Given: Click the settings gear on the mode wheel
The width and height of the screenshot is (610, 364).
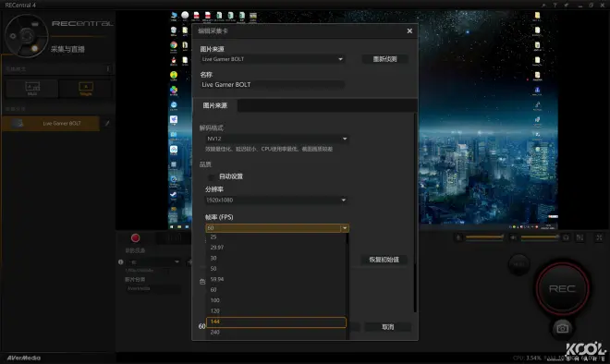Looking at the screenshot, I should [x=13, y=36].
